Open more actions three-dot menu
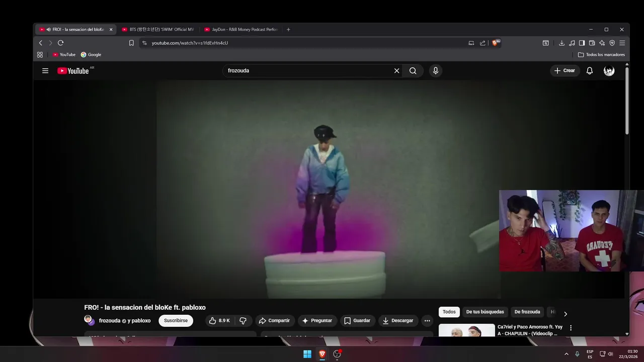The height and width of the screenshot is (362, 644). (x=427, y=321)
